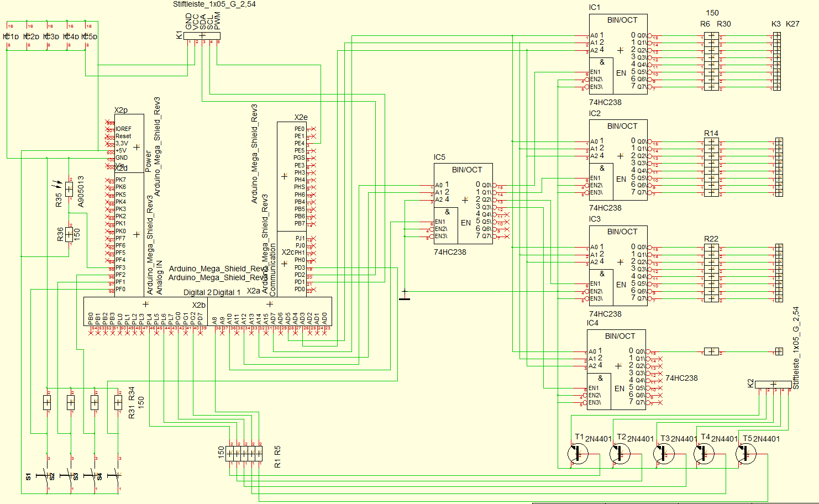Image resolution: width=819 pixels, height=504 pixels.
Task: Click the R30 reference label
Action: click(724, 24)
